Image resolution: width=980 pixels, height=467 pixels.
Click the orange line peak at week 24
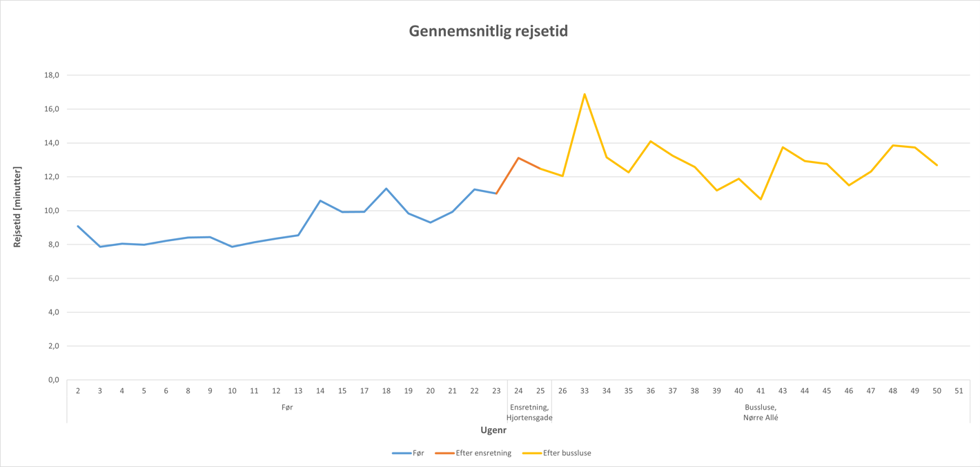(518, 158)
